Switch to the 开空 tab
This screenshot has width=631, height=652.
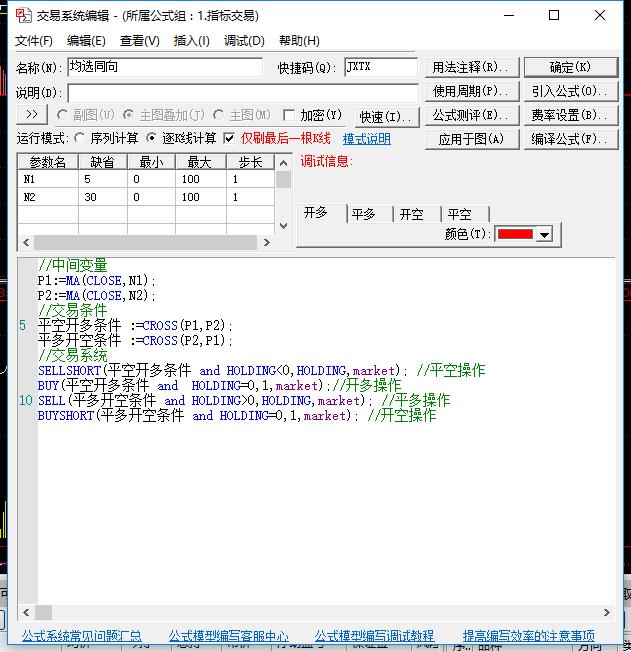417,215
